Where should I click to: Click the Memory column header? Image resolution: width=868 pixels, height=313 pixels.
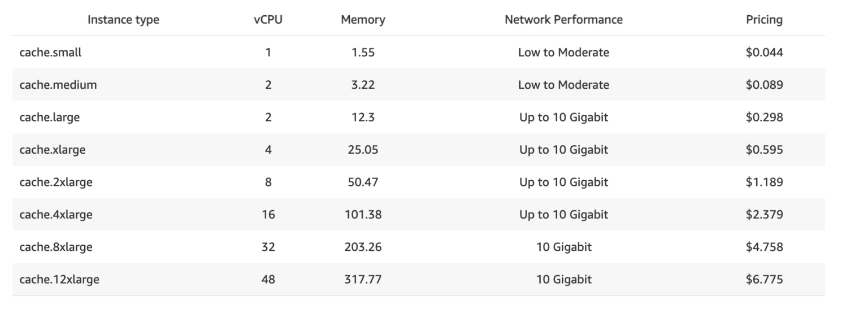[x=363, y=20]
